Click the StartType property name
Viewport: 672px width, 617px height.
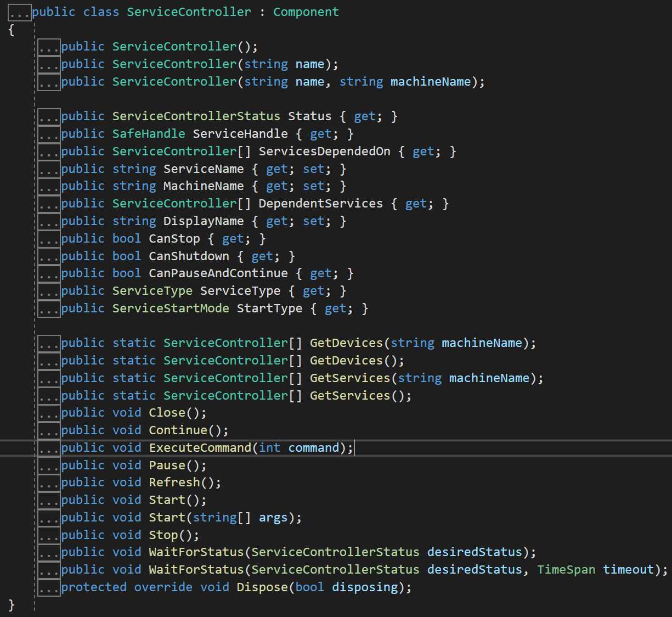coord(269,308)
